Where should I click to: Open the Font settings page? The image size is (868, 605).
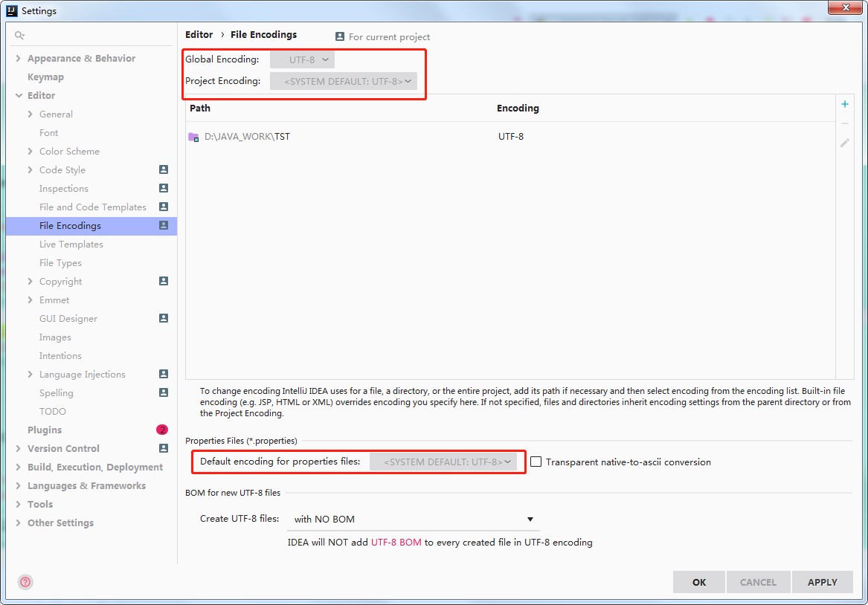pos(48,133)
